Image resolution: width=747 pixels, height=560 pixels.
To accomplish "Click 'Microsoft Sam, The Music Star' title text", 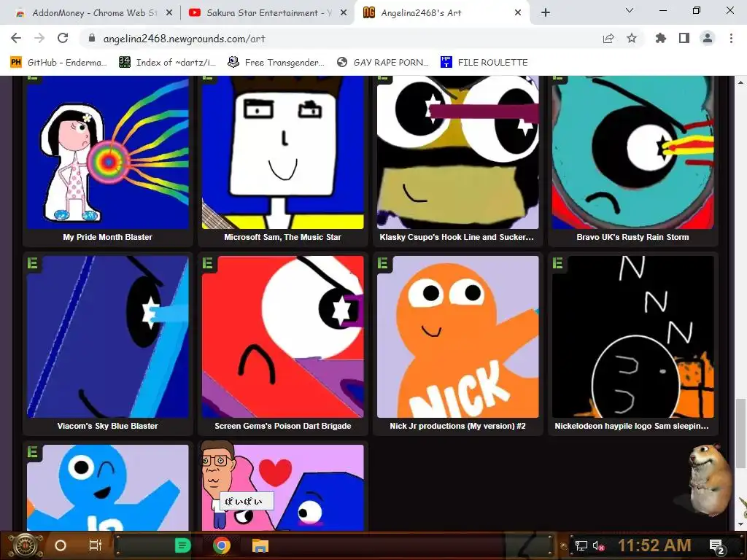I will pos(282,237).
